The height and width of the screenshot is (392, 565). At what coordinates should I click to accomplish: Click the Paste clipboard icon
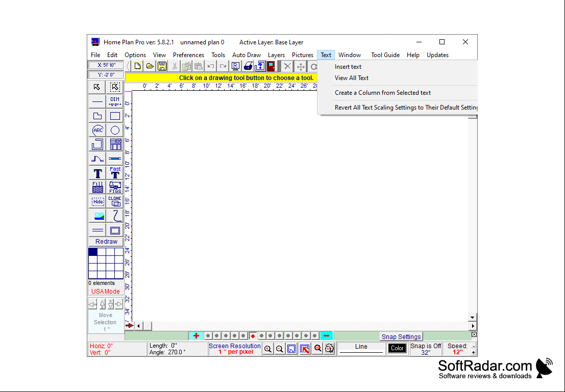point(199,66)
